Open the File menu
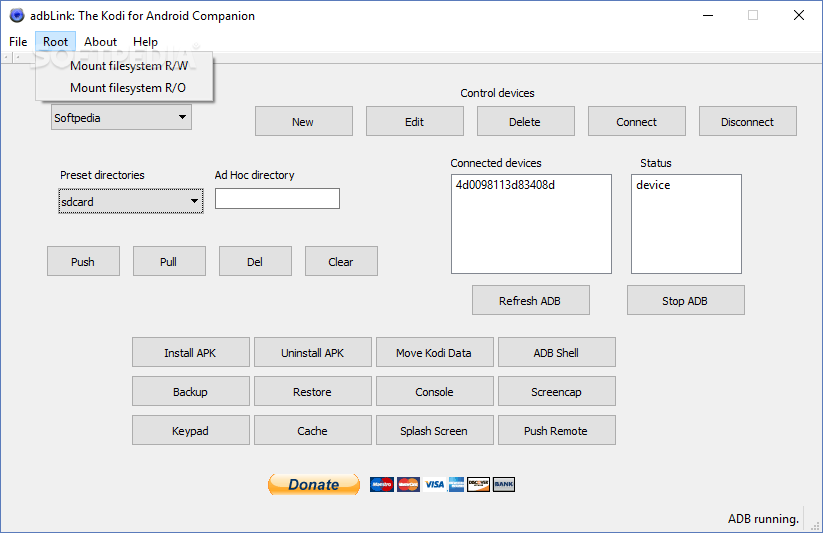823x533 pixels. pos(18,41)
